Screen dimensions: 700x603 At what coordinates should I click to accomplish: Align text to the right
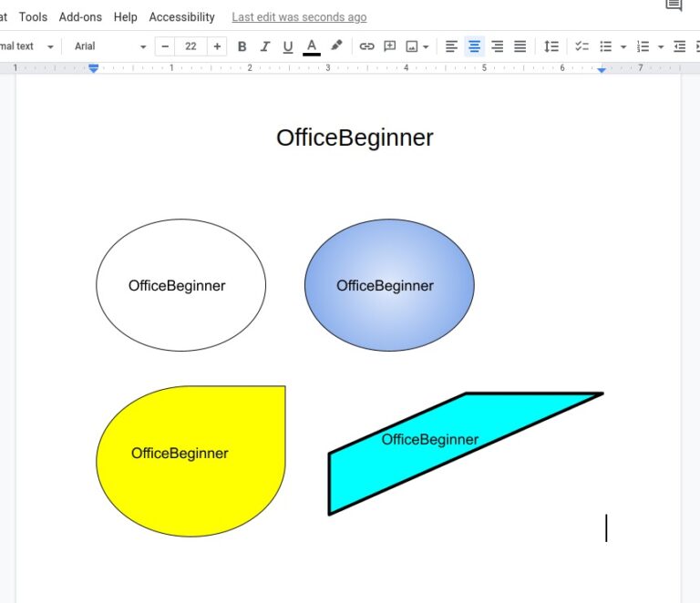click(497, 46)
